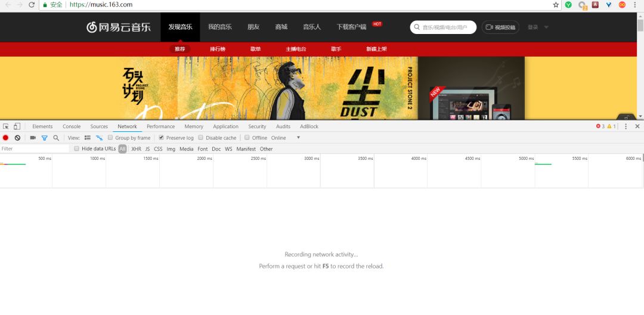The image size is (644, 315).
Task: Select the All request type filter
Action: pos(122,149)
